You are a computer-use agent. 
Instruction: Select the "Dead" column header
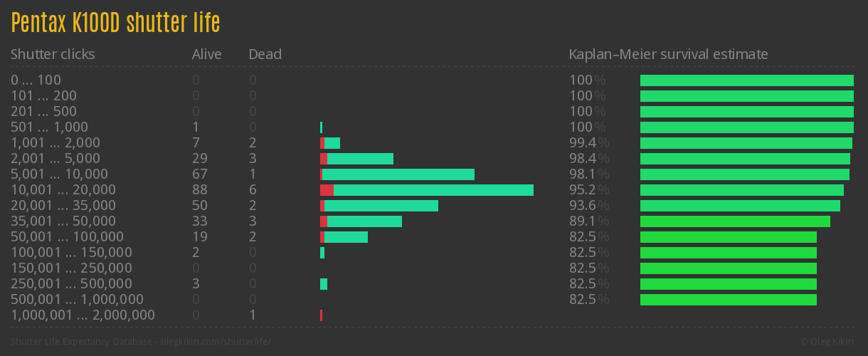click(x=265, y=54)
